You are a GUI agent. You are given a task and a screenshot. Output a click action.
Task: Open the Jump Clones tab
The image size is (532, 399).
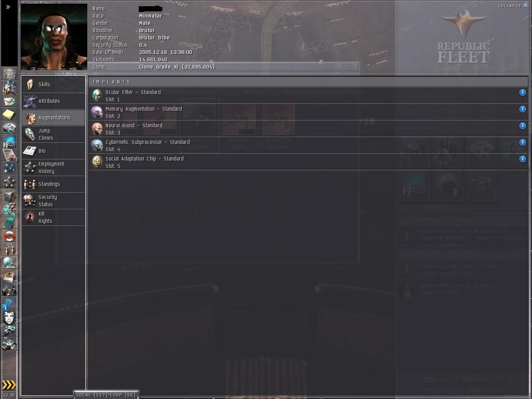click(54, 135)
